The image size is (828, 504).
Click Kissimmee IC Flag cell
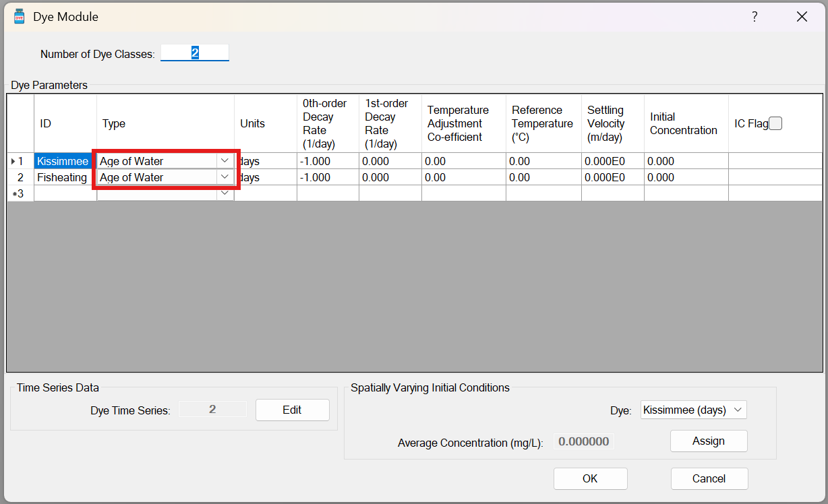(775, 161)
